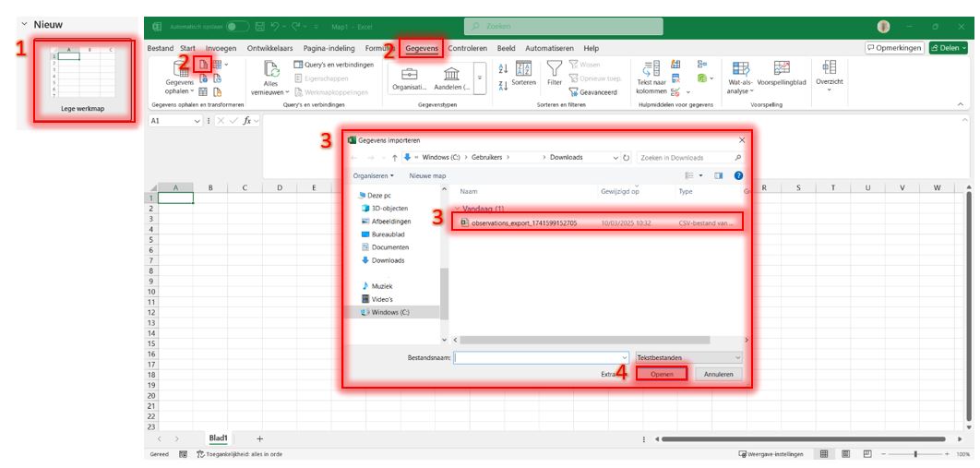Switch to the Pagina-indeling tab

tap(329, 48)
